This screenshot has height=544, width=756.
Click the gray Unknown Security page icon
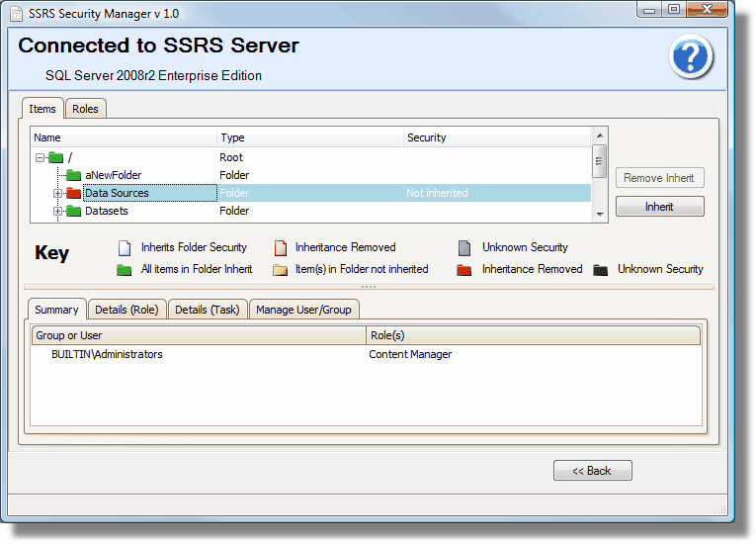click(464, 247)
